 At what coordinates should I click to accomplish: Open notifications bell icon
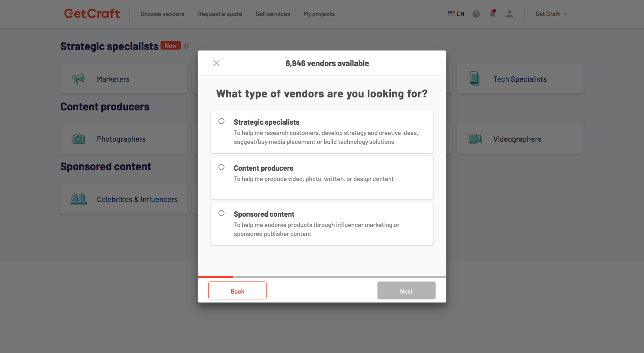pyautogui.click(x=492, y=13)
